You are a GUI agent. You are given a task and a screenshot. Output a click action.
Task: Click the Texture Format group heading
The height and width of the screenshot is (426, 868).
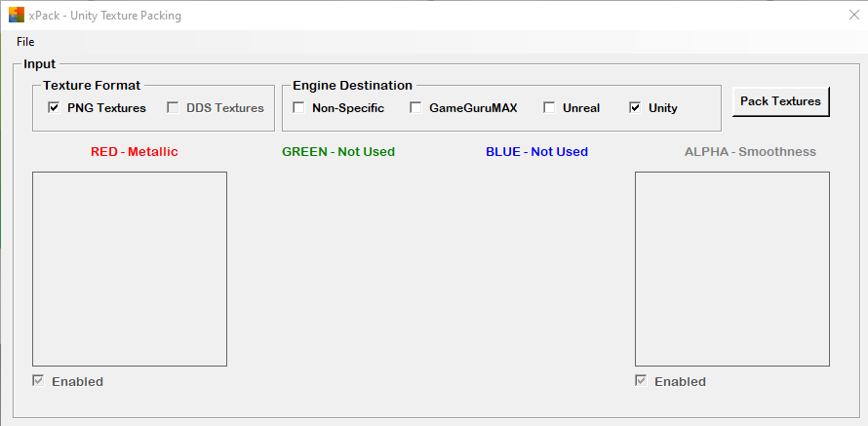pos(92,86)
